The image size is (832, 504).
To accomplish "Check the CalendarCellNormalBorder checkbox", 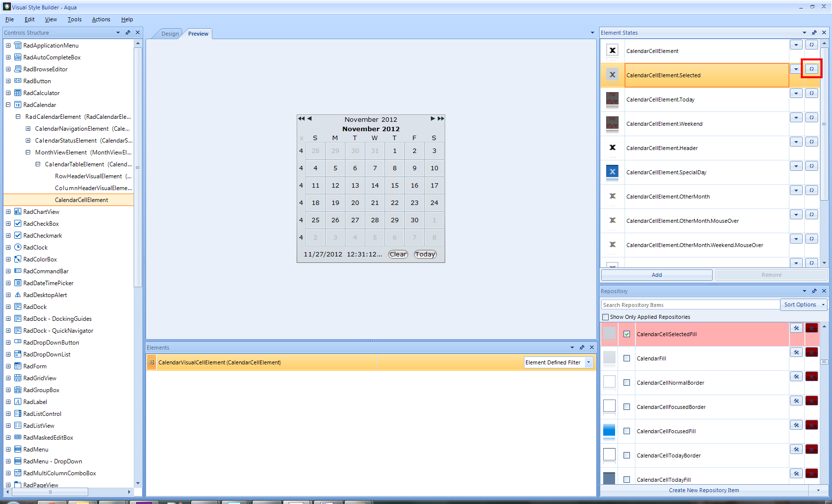I will 627,383.
